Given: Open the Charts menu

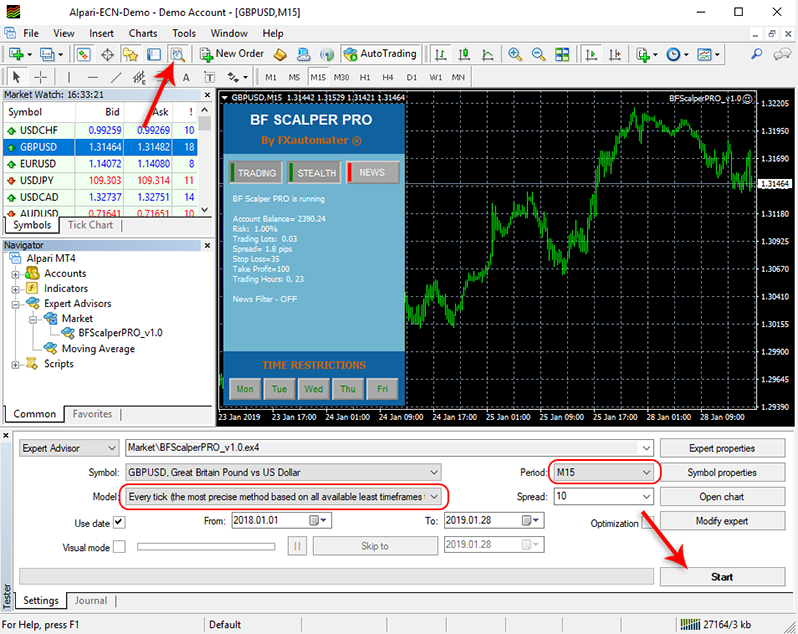Looking at the screenshot, I should coord(142,33).
